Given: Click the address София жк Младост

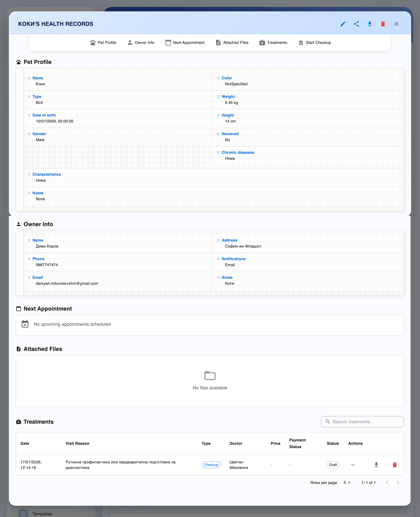Looking at the screenshot, I should point(243,246).
